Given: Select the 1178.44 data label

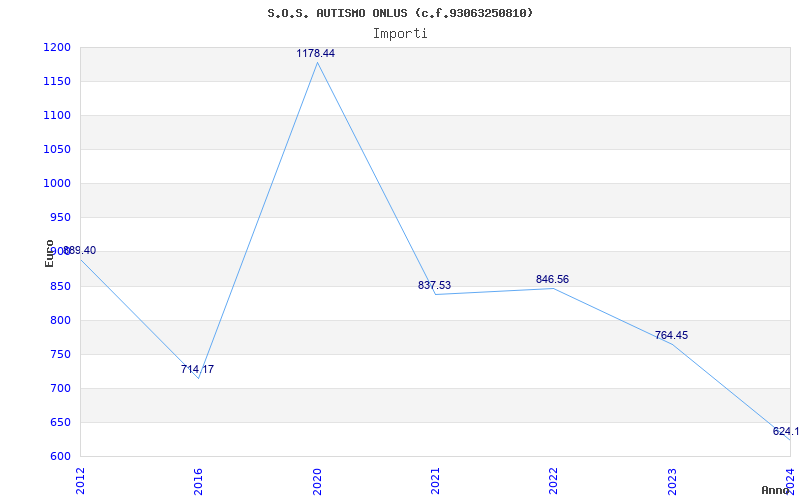Looking at the screenshot, I should coord(316,53).
